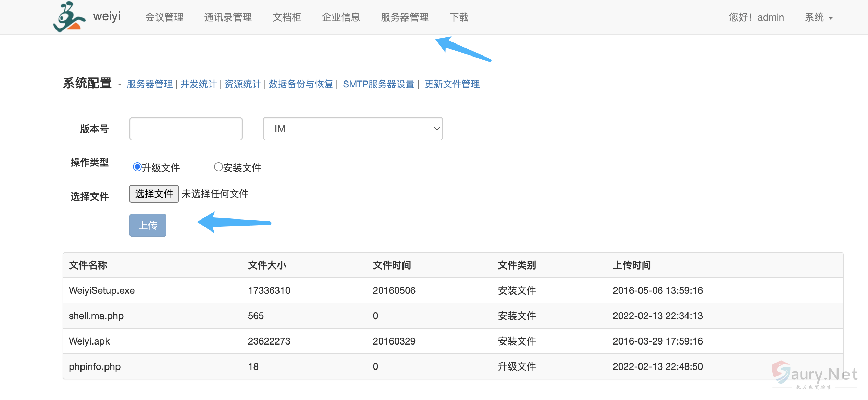Select the 升级文件 radio button
The image size is (868, 400).
137,167
